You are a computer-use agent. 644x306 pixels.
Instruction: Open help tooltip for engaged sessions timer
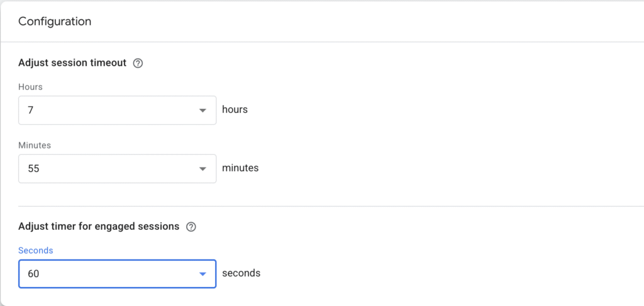click(x=192, y=227)
